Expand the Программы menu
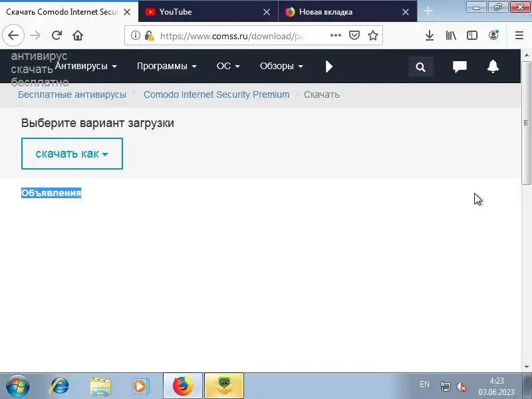This screenshot has width=532, height=399. [x=167, y=66]
